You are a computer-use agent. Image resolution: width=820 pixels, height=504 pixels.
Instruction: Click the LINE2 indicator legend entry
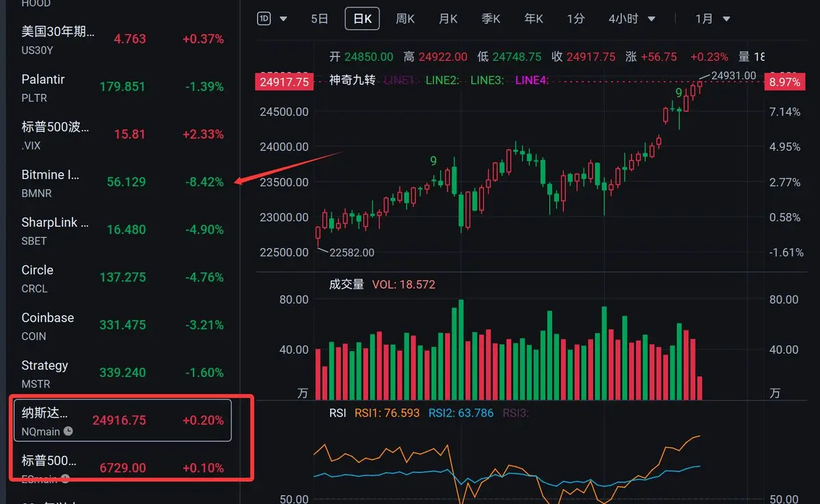click(442, 80)
